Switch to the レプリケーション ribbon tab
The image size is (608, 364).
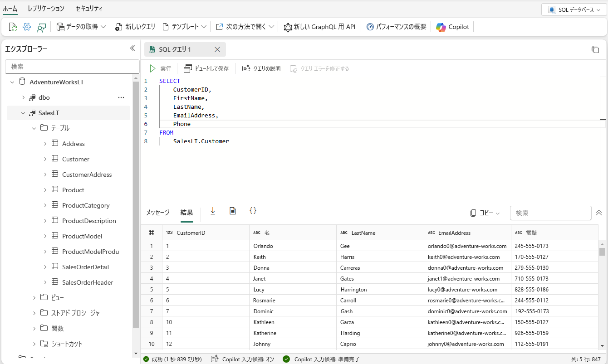pyautogui.click(x=46, y=8)
